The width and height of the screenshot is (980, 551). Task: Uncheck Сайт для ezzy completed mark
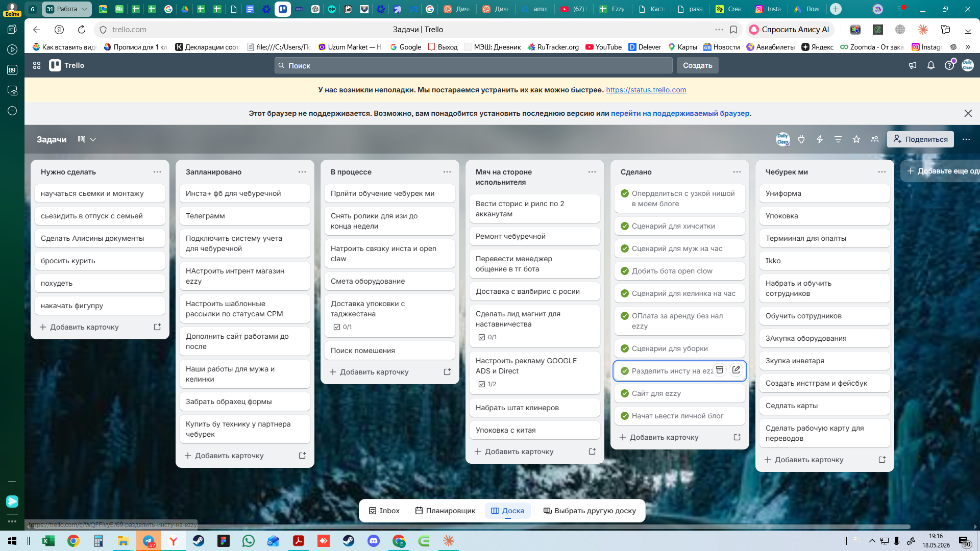(x=625, y=393)
